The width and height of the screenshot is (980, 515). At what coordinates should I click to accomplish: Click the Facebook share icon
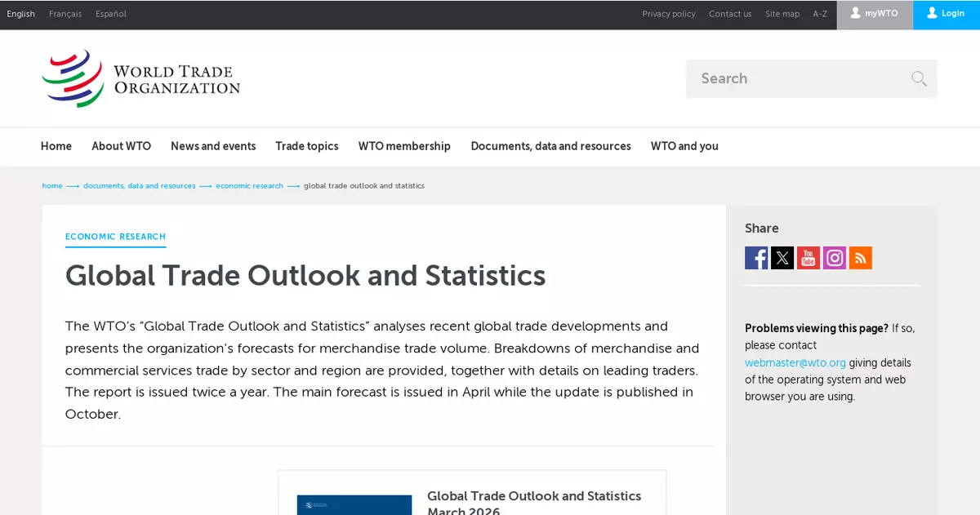(x=756, y=258)
